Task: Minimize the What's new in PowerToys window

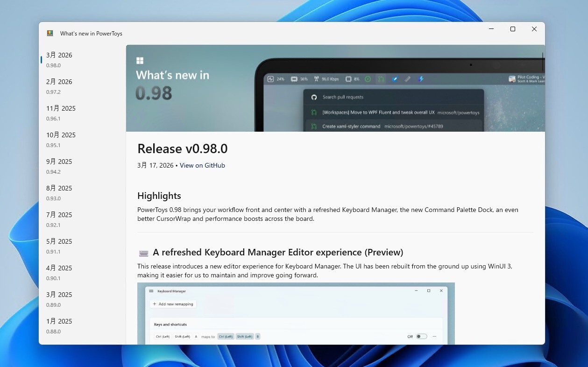Action: click(491, 29)
